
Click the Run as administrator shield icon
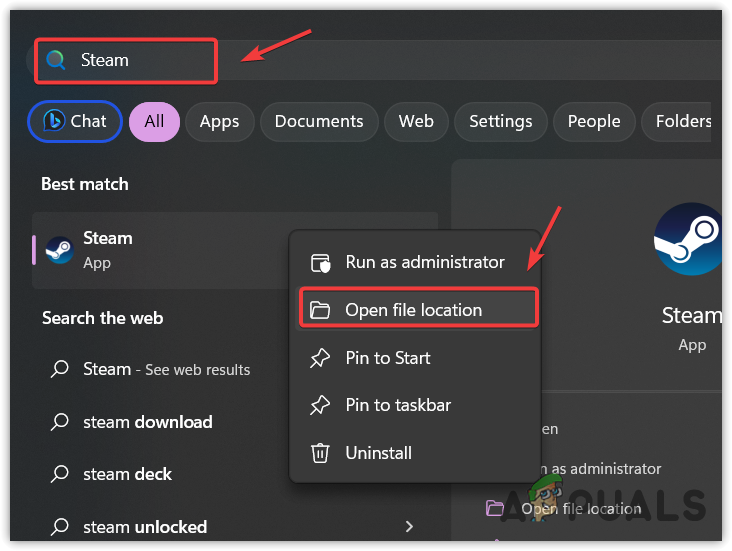coord(321,263)
